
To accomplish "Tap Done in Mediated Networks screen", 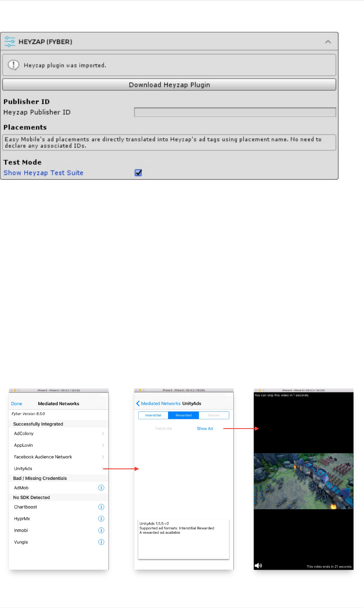I will 17,404.
